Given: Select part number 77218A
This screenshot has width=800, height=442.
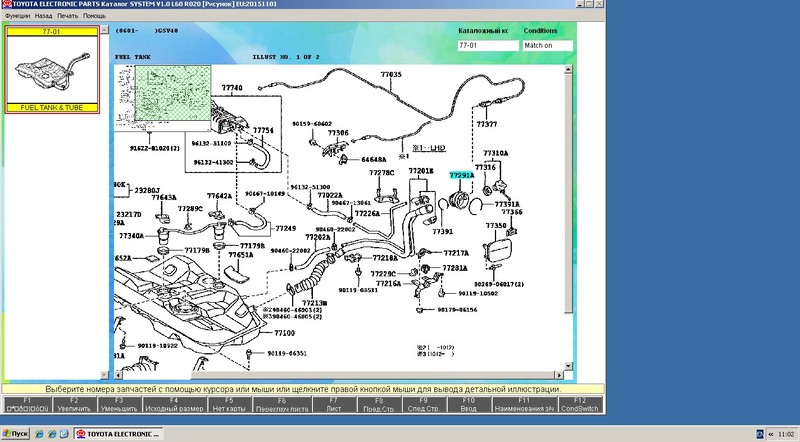Looking at the screenshot, I should pos(385,258).
